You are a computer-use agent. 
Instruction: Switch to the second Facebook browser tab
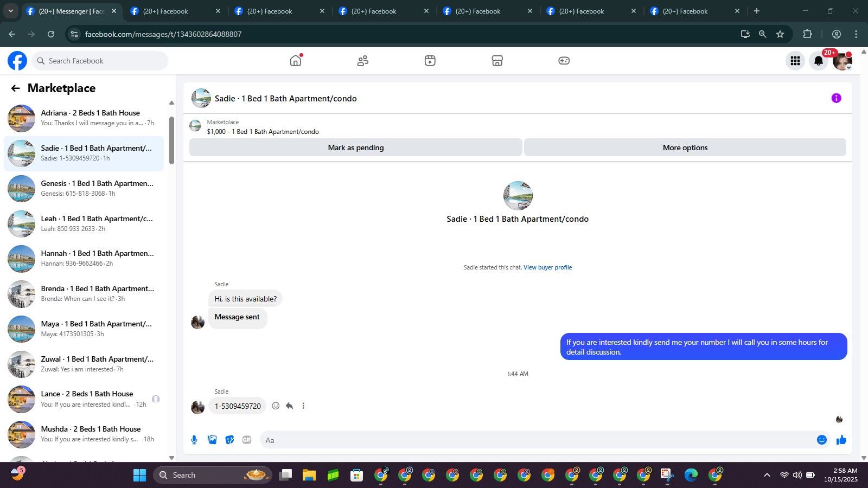pyautogui.click(x=175, y=11)
